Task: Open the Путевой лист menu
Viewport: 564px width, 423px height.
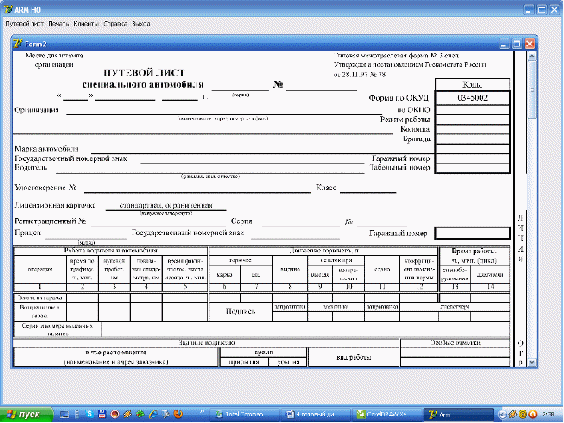Action: (x=25, y=24)
